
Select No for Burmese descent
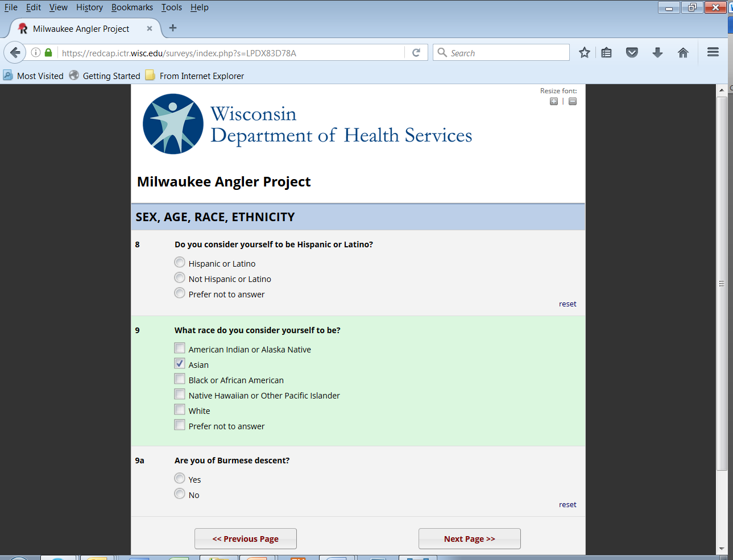click(x=180, y=493)
